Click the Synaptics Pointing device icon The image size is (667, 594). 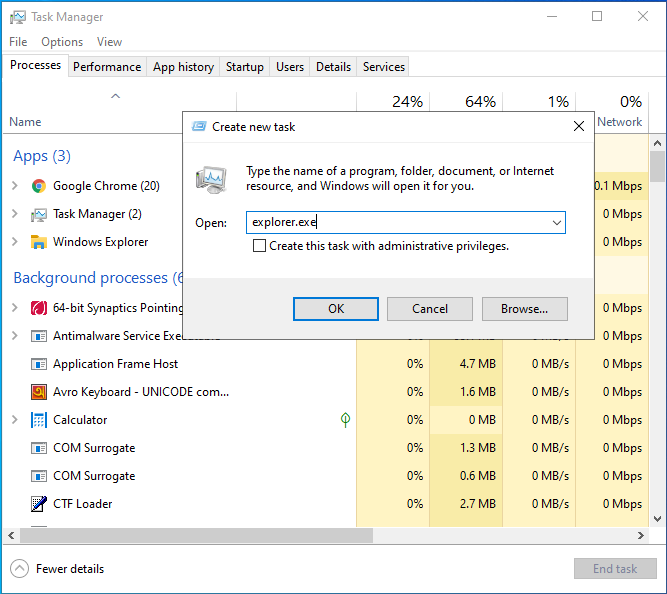click(39, 308)
